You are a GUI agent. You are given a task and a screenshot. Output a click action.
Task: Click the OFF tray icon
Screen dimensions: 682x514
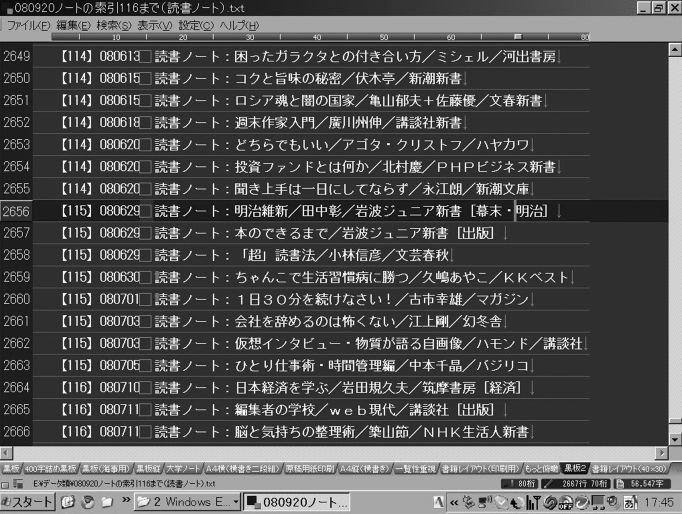click(565, 503)
